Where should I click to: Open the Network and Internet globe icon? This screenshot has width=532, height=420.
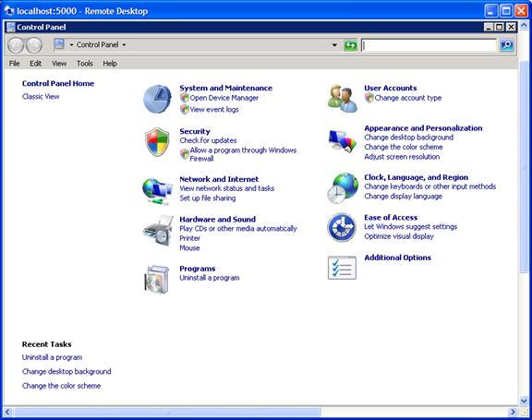coord(157,191)
